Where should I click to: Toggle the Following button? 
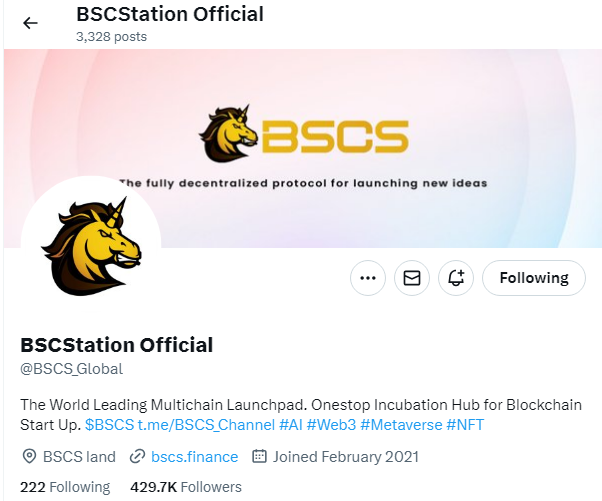[x=533, y=278]
